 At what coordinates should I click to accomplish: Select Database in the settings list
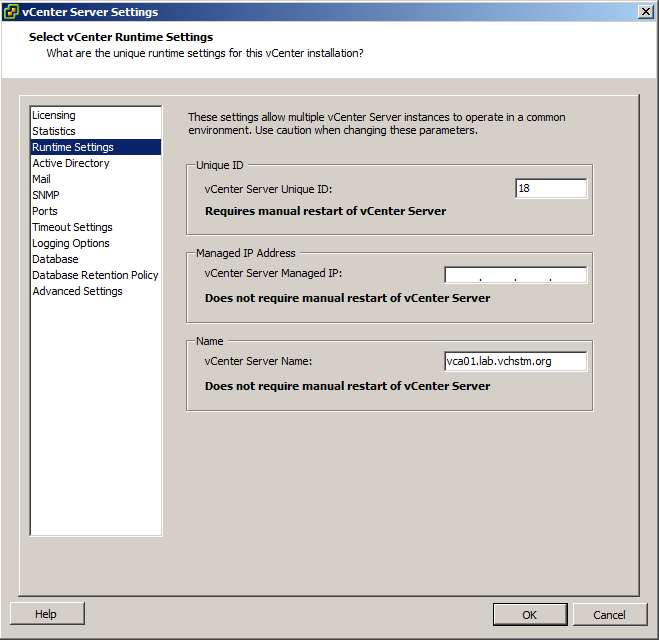tap(96, 259)
